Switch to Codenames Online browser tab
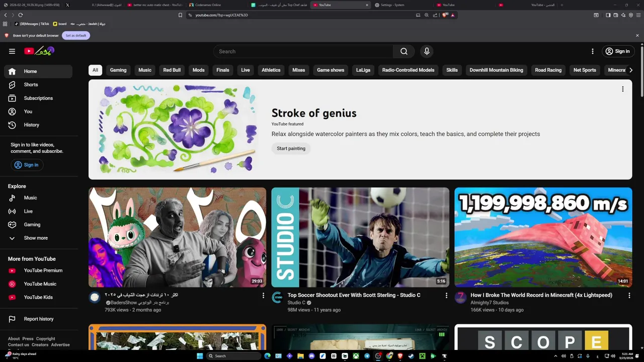The image size is (644, 362). pyautogui.click(x=216, y=5)
